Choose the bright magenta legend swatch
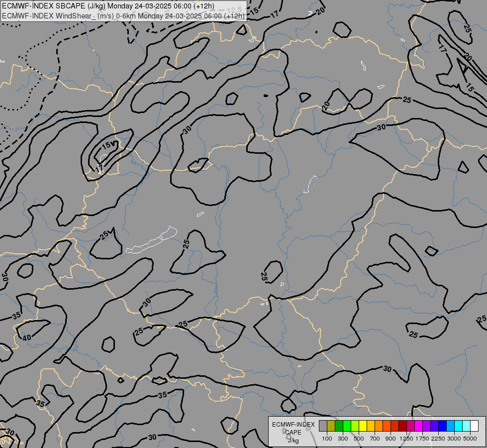 coord(419,426)
